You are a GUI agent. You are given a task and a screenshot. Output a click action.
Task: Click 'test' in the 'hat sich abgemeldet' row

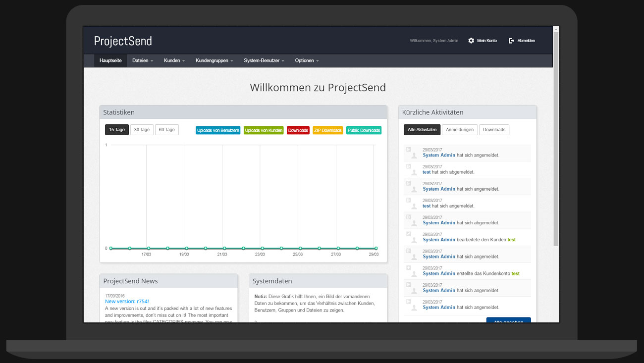pos(427,172)
